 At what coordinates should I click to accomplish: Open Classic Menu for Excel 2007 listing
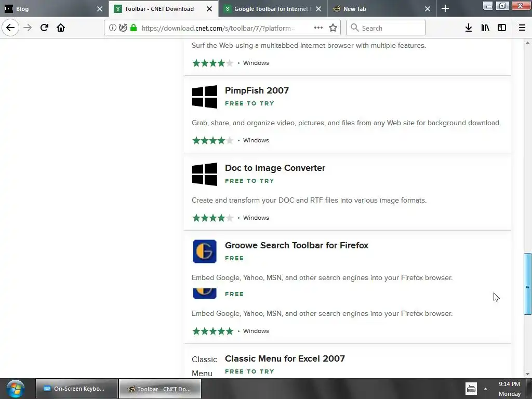285,358
